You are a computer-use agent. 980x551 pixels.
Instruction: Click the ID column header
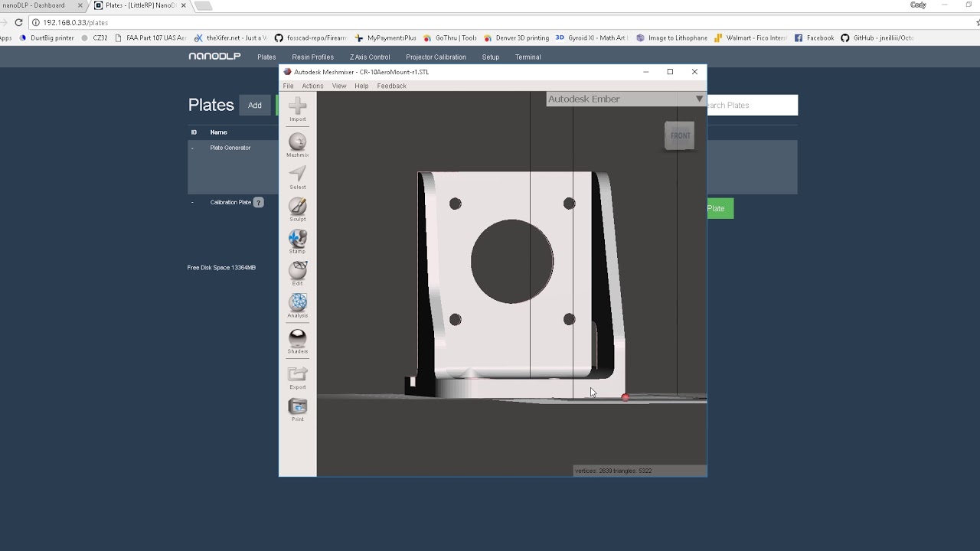[194, 132]
